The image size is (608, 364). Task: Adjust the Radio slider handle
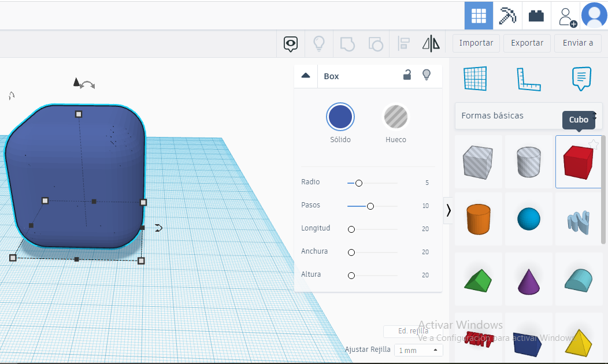click(358, 183)
